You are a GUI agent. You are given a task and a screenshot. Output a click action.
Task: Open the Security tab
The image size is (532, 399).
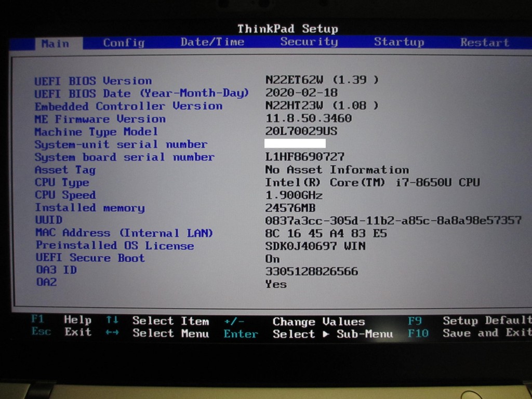pyautogui.click(x=309, y=42)
